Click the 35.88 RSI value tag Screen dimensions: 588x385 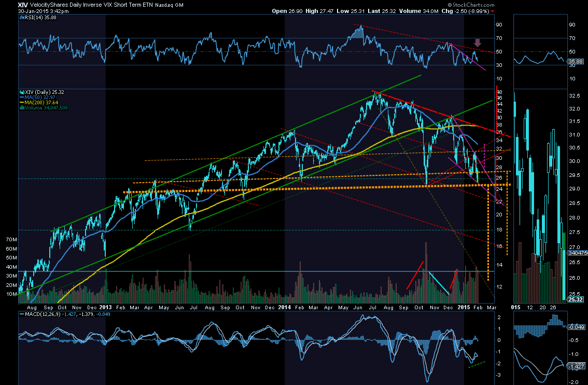(x=576, y=62)
